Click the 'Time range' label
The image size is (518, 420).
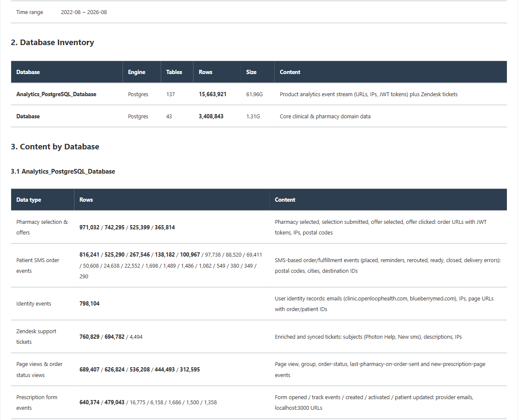point(30,12)
